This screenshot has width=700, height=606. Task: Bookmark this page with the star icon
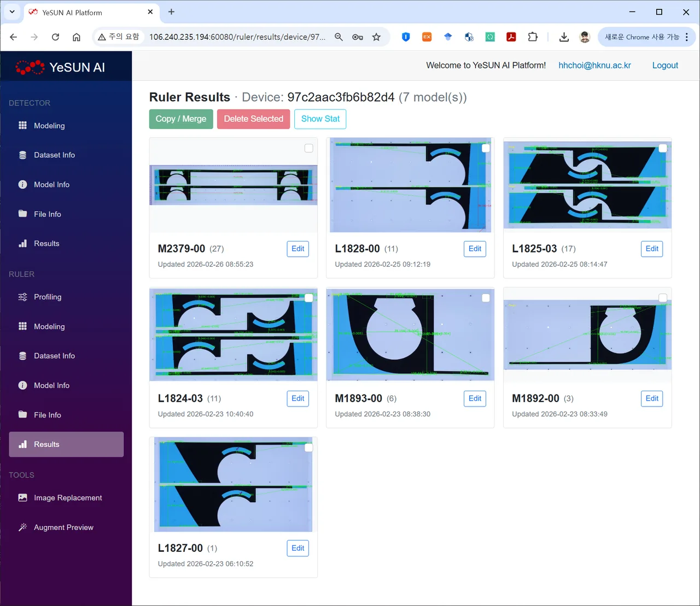coord(376,37)
